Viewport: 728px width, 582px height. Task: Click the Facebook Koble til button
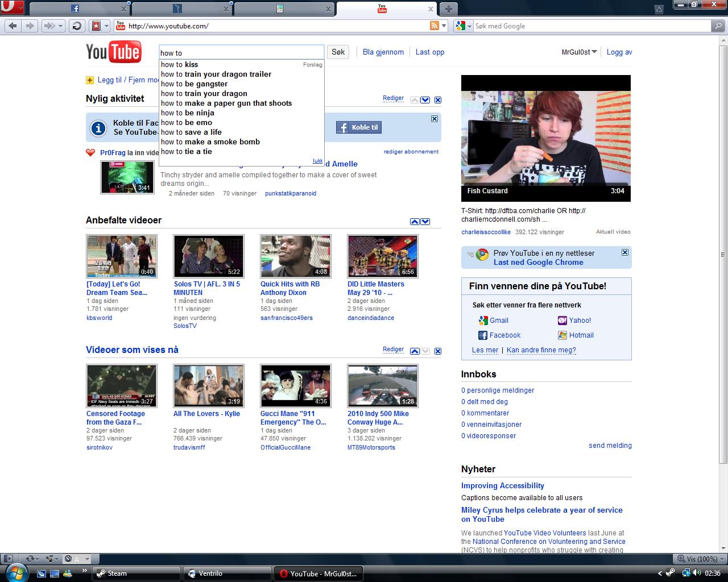click(x=358, y=127)
